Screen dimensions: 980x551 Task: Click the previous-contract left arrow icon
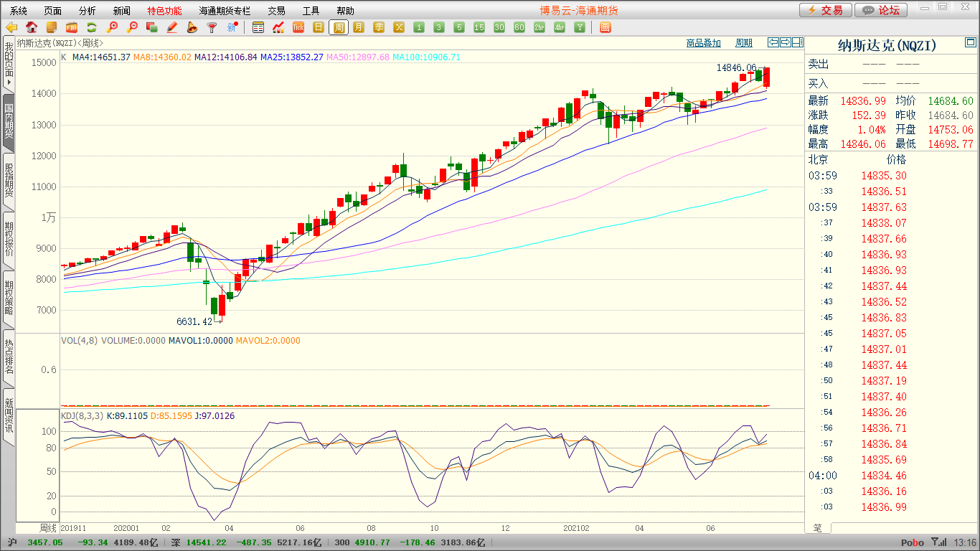(x=773, y=42)
